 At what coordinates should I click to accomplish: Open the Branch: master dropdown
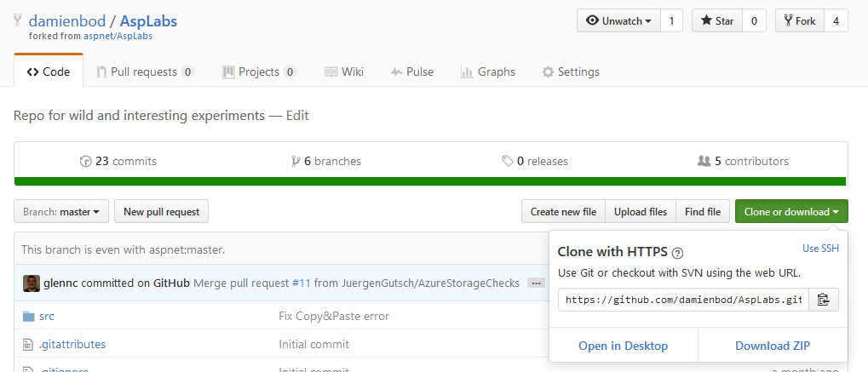pyautogui.click(x=61, y=211)
